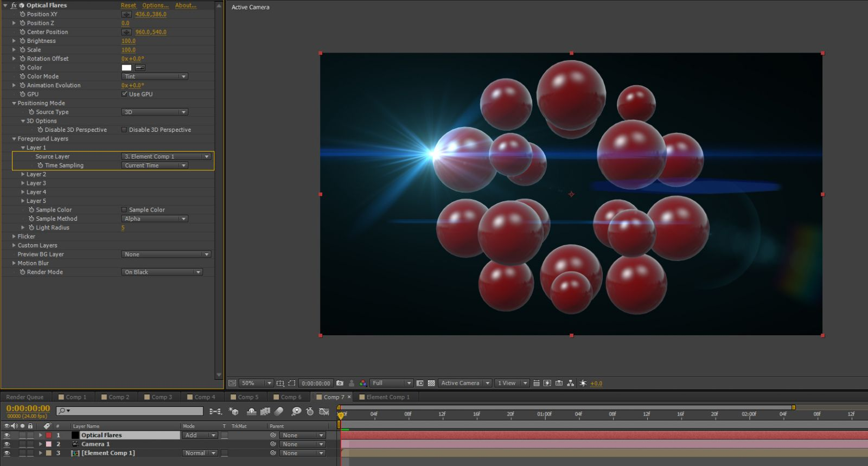Viewport: 868px width, 466px height.
Task: Click Options link for Optical Flares
Action: click(x=155, y=5)
